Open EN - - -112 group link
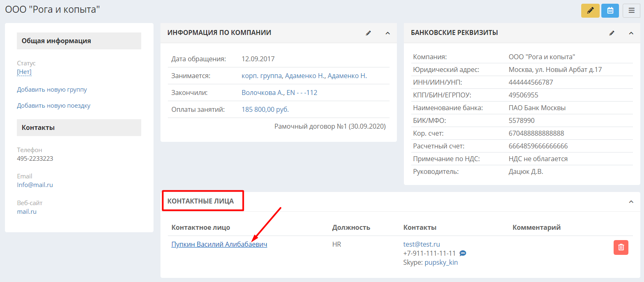The height and width of the screenshot is (282, 644). pyautogui.click(x=302, y=92)
